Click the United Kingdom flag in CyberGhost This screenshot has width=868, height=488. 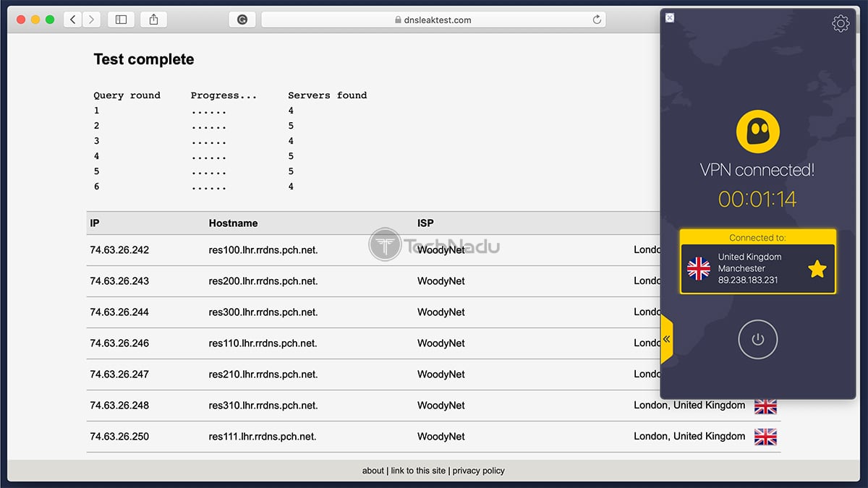coord(698,269)
